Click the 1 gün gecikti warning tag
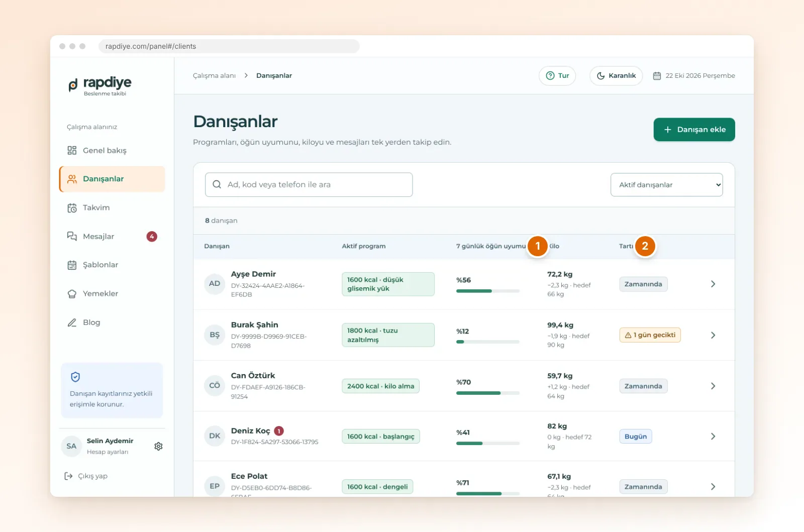804x532 pixels. [x=650, y=335]
